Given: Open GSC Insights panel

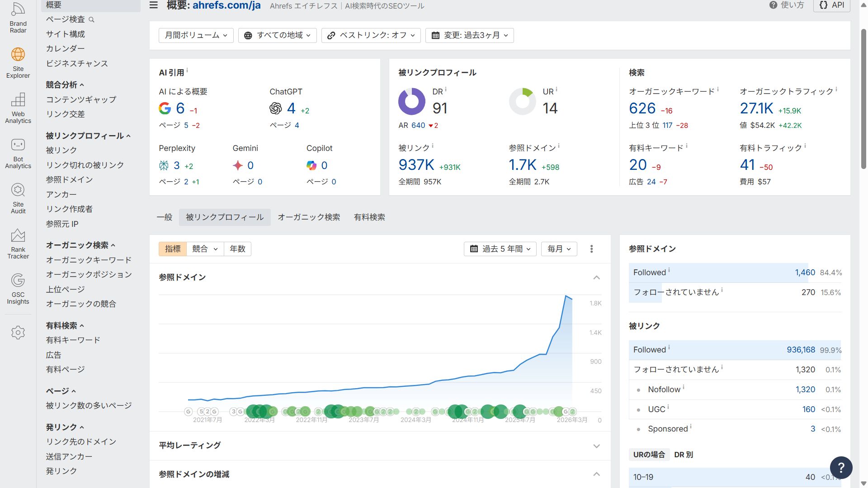Looking at the screenshot, I should coord(18,288).
